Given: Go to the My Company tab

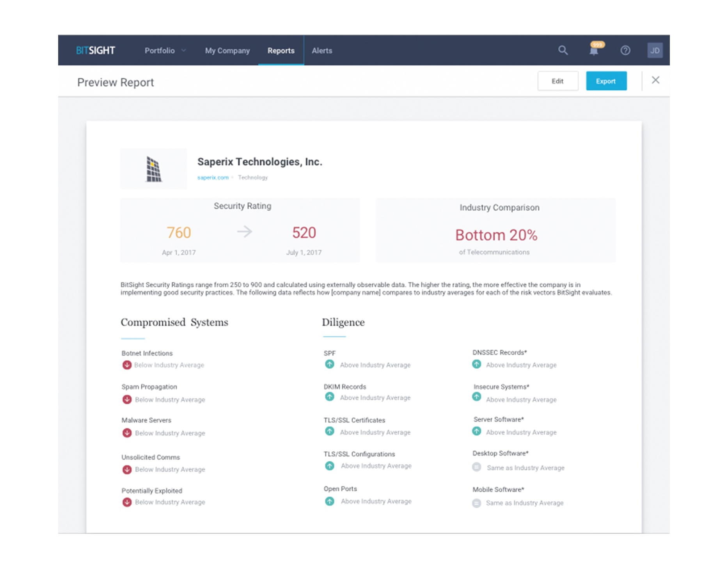Looking at the screenshot, I should [227, 51].
